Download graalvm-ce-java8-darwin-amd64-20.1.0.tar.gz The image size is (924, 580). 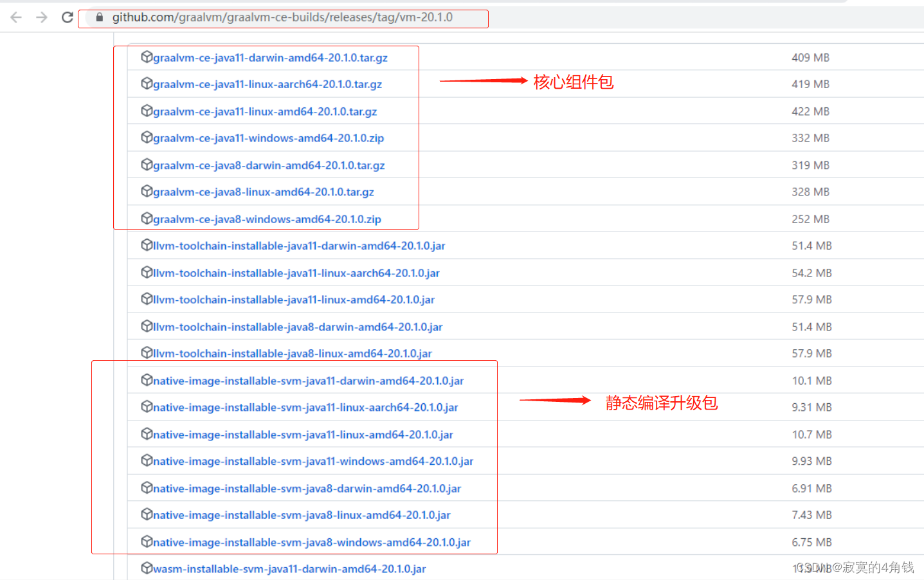pos(269,166)
